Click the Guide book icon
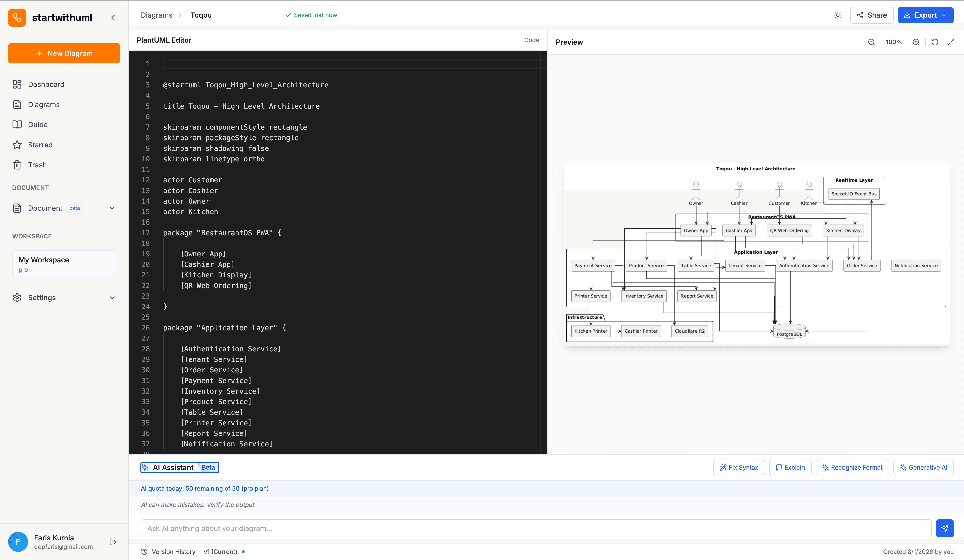The height and width of the screenshot is (560, 964). pyautogui.click(x=17, y=125)
